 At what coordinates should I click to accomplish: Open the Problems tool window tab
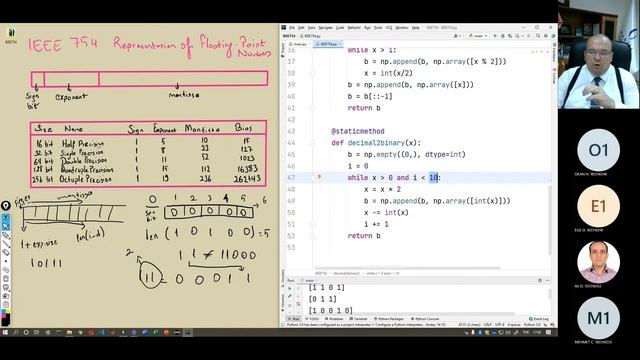point(334,319)
